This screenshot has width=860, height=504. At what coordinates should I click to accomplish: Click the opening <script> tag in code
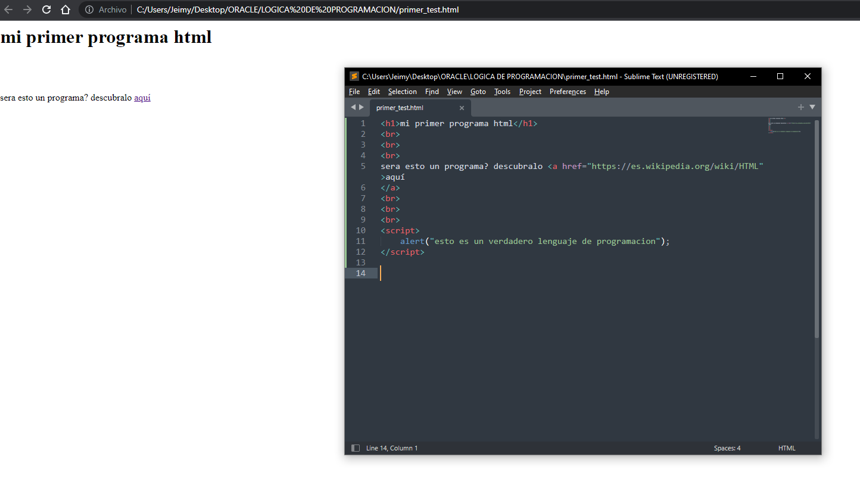click(400, 230)
